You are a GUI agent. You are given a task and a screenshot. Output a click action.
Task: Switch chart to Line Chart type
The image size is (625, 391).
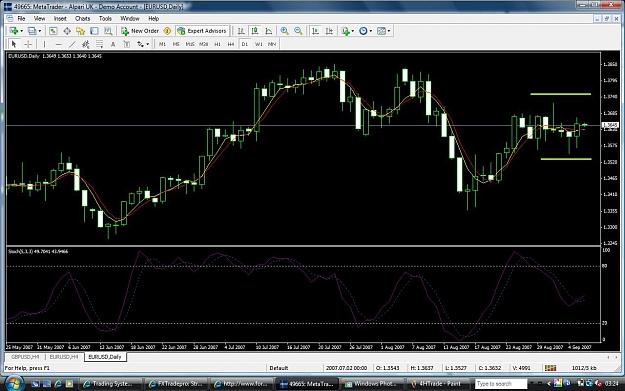pyautogui.click(x=269, y=31)
